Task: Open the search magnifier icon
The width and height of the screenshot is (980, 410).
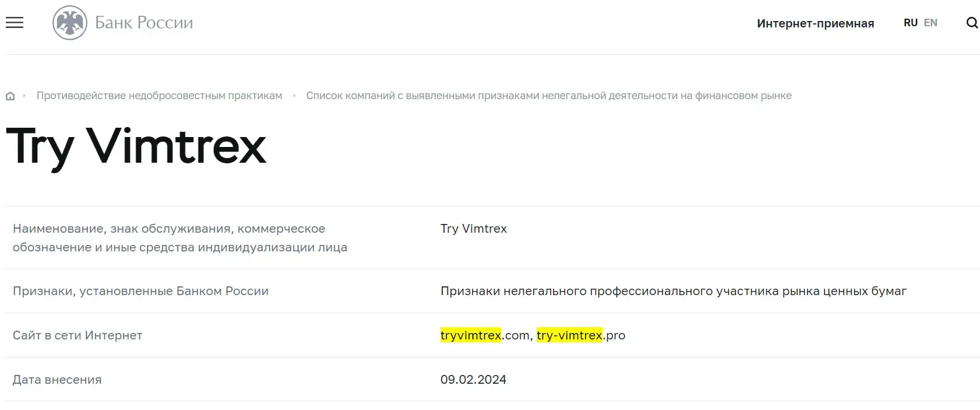Action: [971, 23]
